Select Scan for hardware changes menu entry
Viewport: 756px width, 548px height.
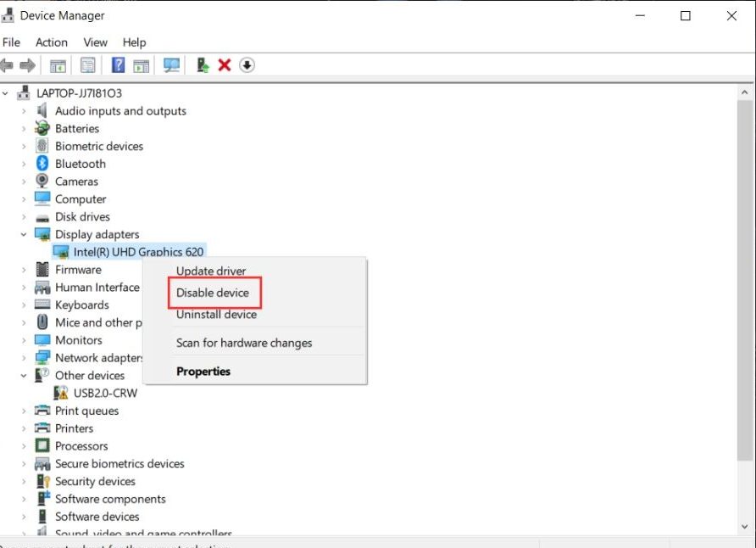tap(244, 343)
